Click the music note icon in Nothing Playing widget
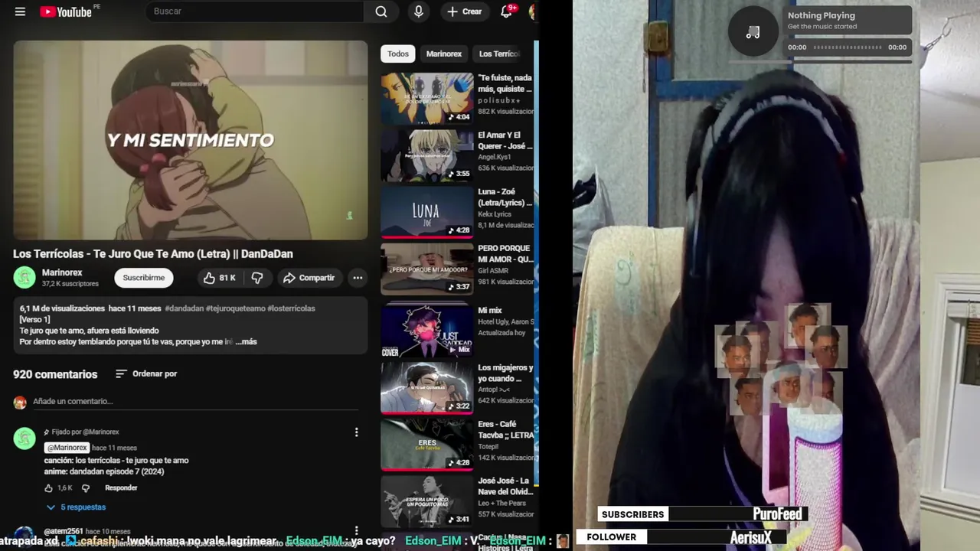Viewport: 980px width, 551px height. (x=753, y=31)
